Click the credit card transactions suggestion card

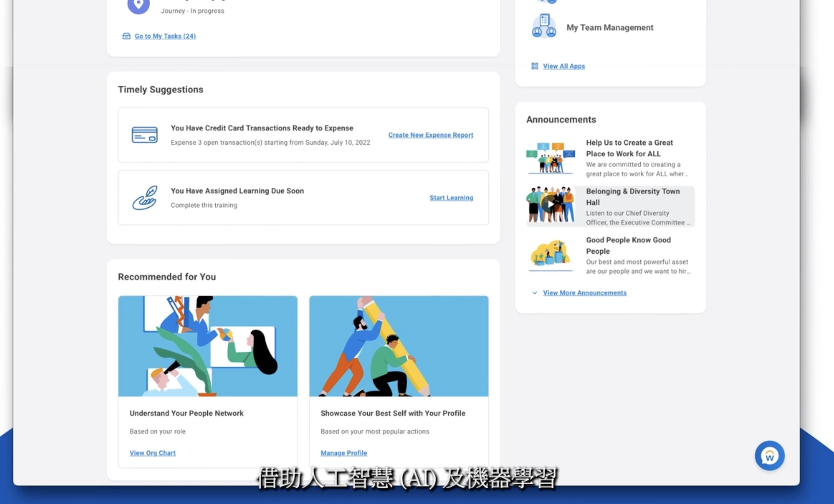click(x=303, y=135)
